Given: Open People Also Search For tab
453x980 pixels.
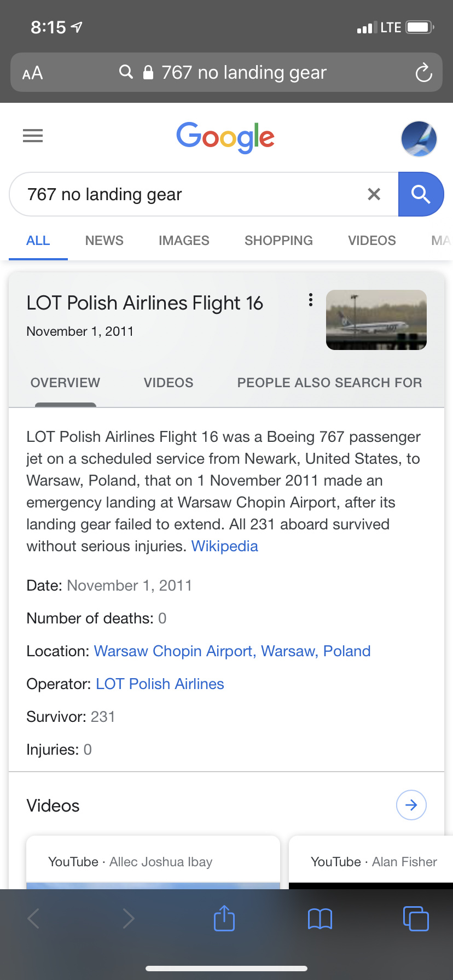Looking at the screenshot, I should pyautogui.click(x=329, y=383).
